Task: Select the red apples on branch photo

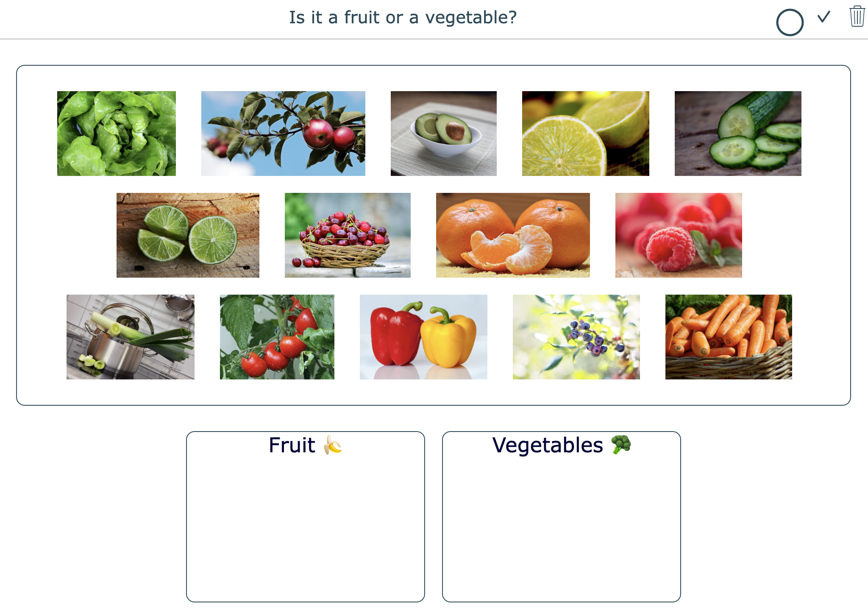Action: pyautogui.click(x=283, y=134)
